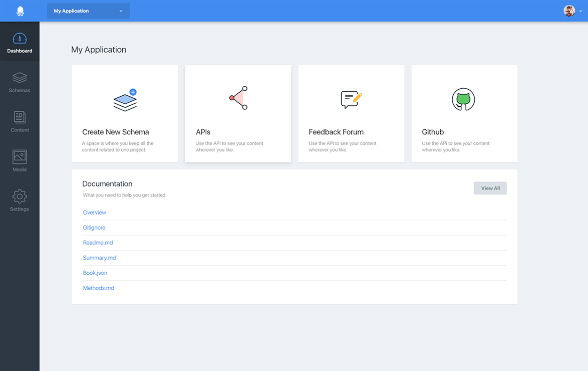Open the Content section icon
The width and height of the screenshot is (588, 371).
20,118
